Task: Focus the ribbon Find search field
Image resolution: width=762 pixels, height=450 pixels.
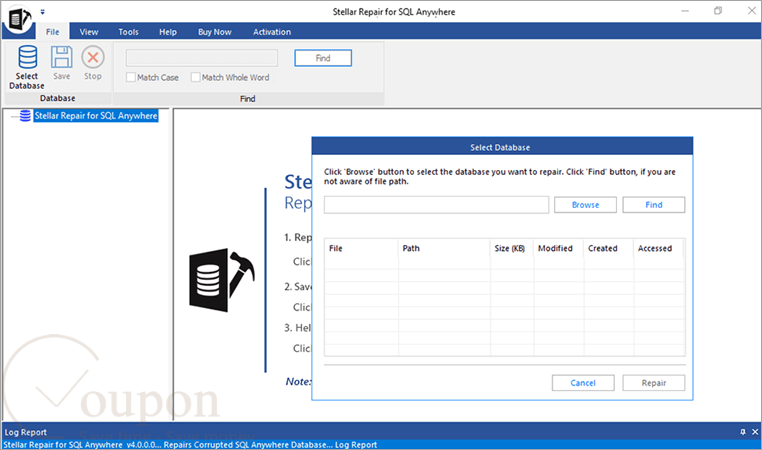Action: click(x=202, y=58)
